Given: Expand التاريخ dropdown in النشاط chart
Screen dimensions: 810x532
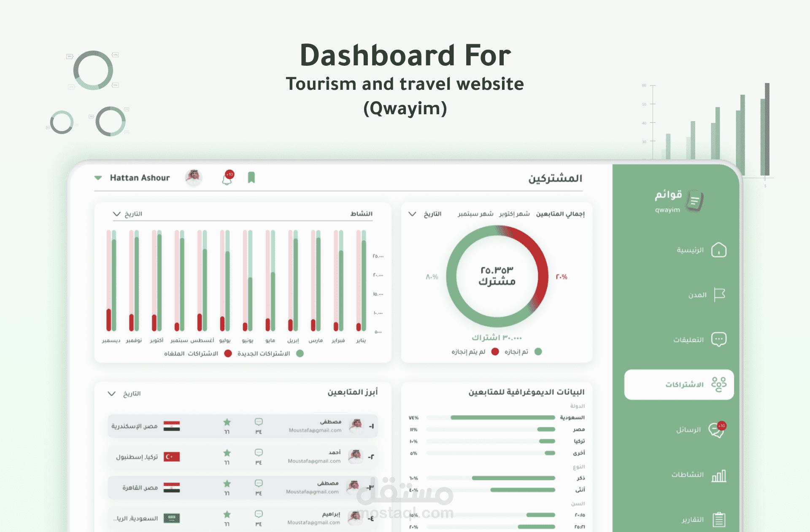Looking at the screenshot, I should click(x=127, y=214).
